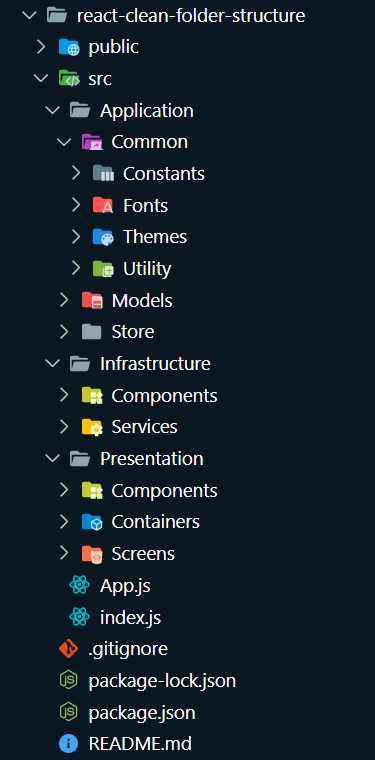Image resolution: width=375 pixels, height=760 pixels.
Task: Select the Containers folder name
Action: pyautogui.click(x=156, y=522)
